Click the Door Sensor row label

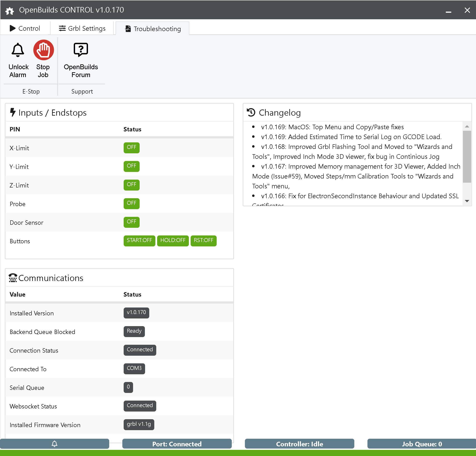coord(26,222)
